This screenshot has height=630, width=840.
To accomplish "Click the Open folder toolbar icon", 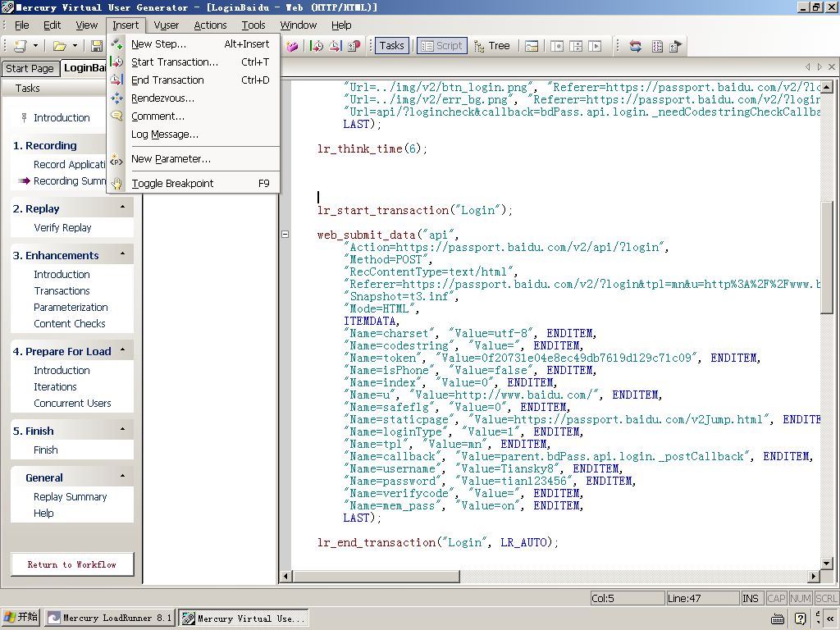I will [59, 46].
